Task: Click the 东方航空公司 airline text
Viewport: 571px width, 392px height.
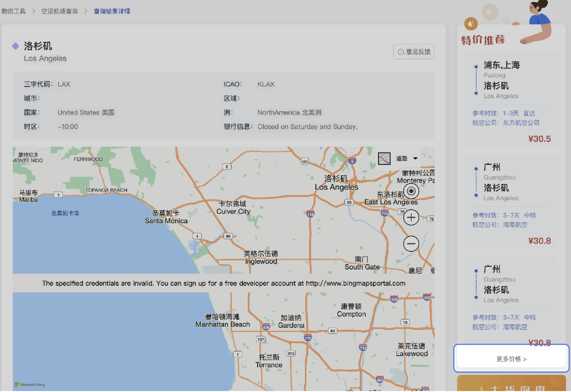Action: tap(521, 123)
